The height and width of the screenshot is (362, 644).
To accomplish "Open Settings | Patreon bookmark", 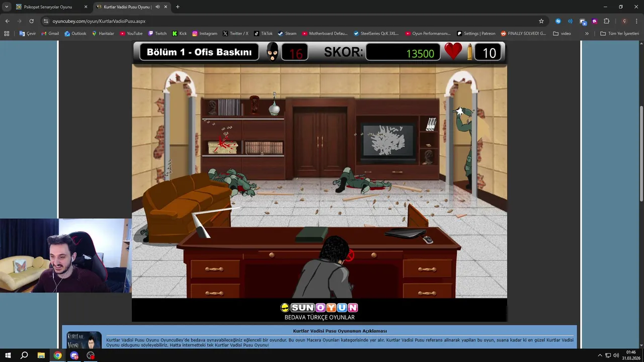I will pos(476,34).
